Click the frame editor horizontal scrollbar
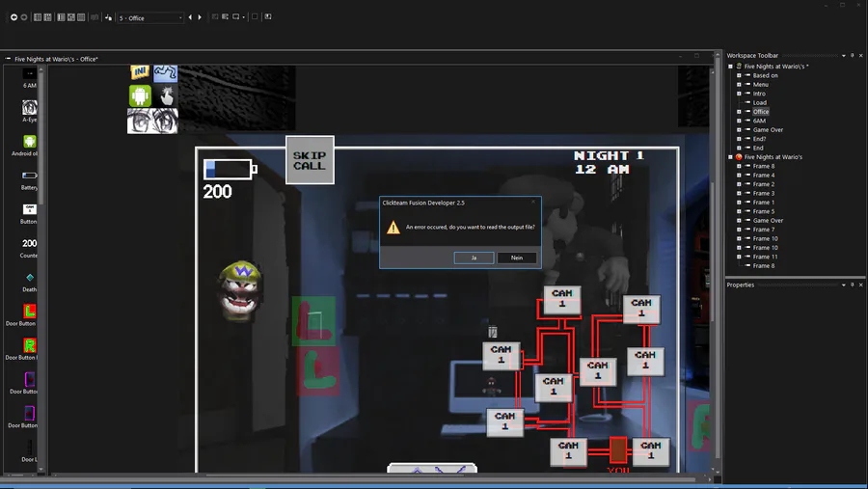868x489 pixels. pyautogui.click(x=379, y=475)
